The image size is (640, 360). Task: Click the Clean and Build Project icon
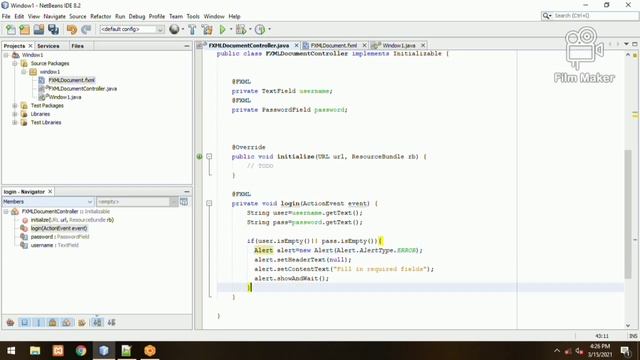coord(207,29)
